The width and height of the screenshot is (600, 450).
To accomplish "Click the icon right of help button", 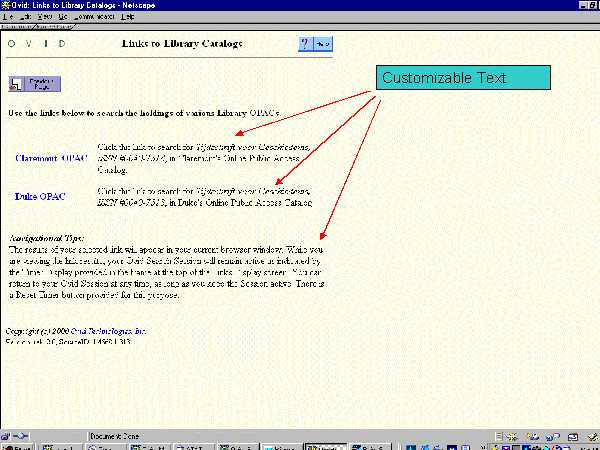I will (x=323, y=44).
